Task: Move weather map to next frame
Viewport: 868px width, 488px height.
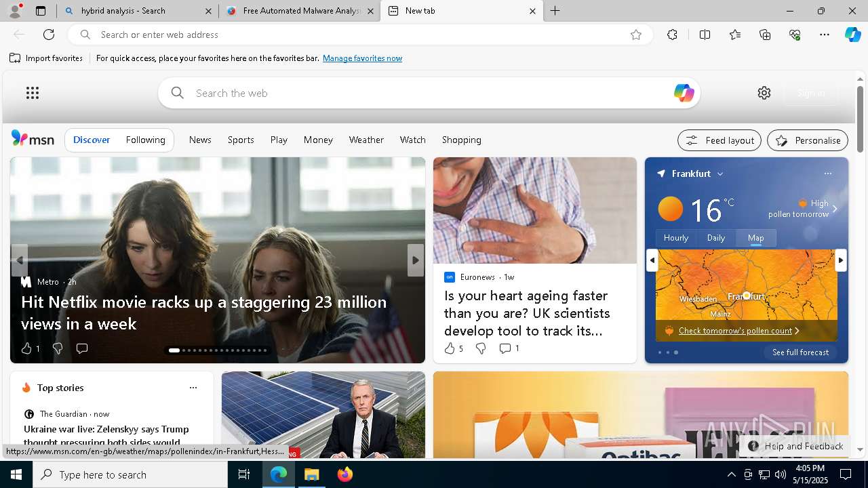Action: (841, 260)
